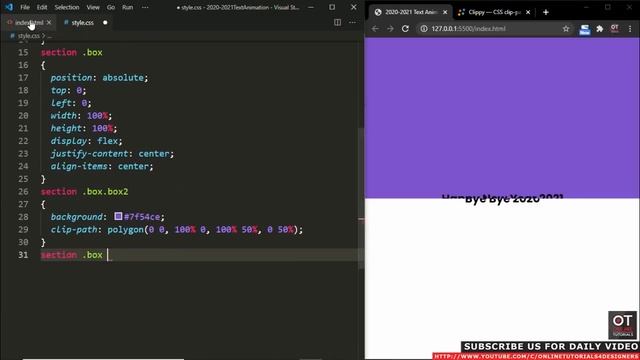640x360 pixels.
Task: Split the editor to the right
Action: point(337,22)
